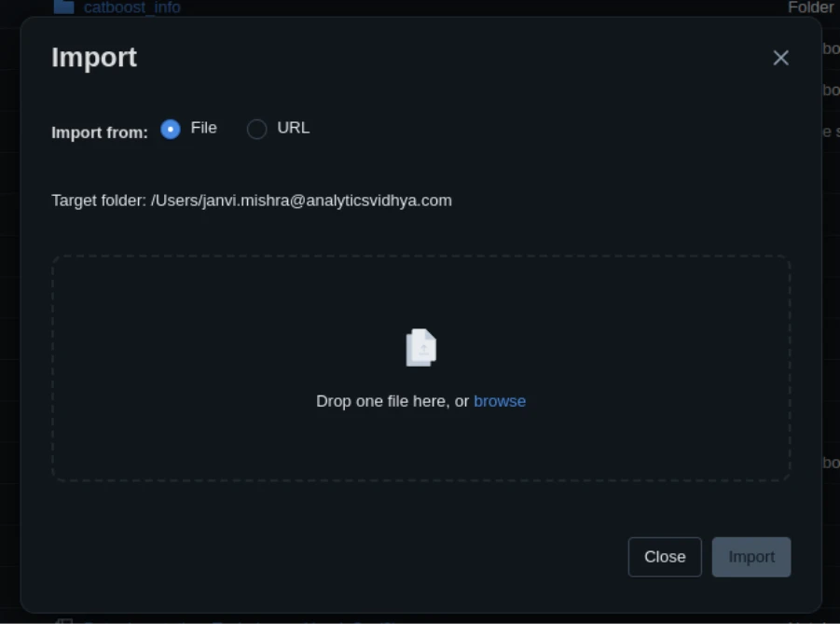The width and height of the screenshot is (840, 624).
Task: Select the File radio button
Action: pyautogui.click(x=171, y=129)
